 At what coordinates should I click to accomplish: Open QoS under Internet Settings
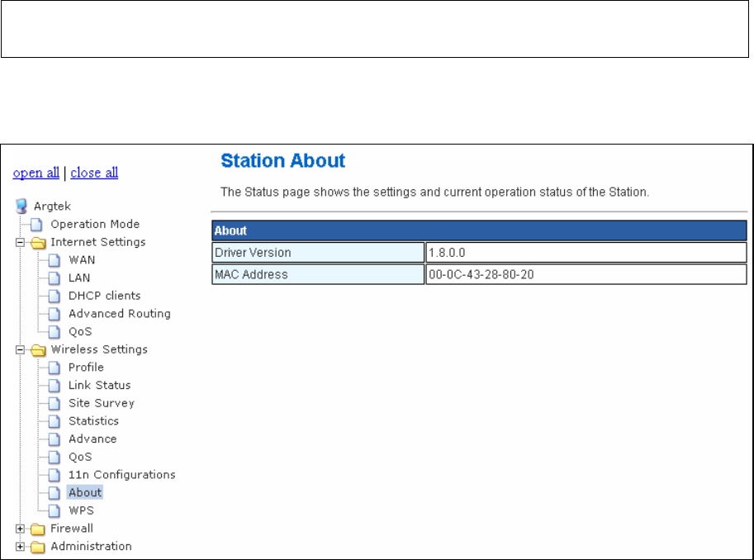pyautogui.click(x=80, y=331)
